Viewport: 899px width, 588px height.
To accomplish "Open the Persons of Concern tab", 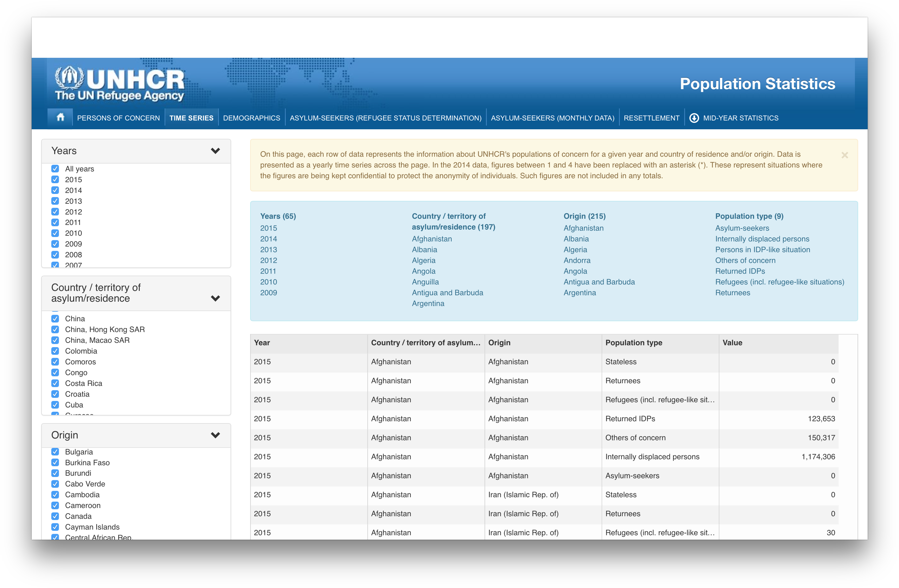I will (118, 118).
